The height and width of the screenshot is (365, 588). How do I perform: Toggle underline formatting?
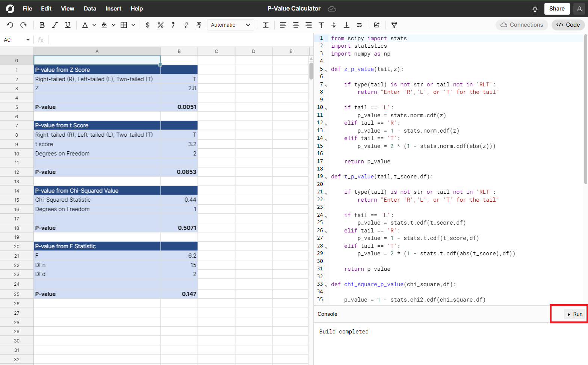(68, 25)
